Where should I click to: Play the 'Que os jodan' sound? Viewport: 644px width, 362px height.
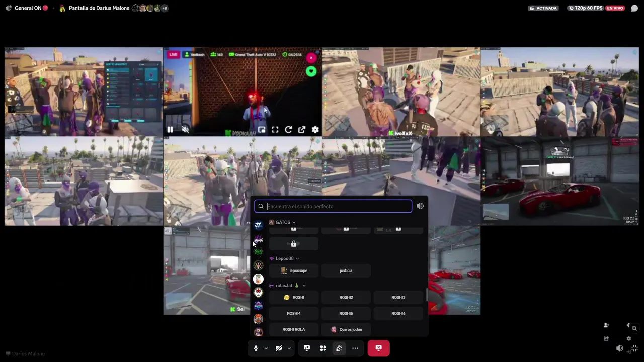[346, 329]
